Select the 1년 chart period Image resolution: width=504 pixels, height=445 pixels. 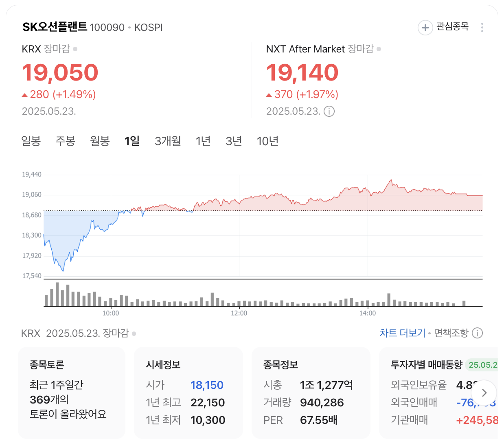pyautogui.click(x=203, y=141)
